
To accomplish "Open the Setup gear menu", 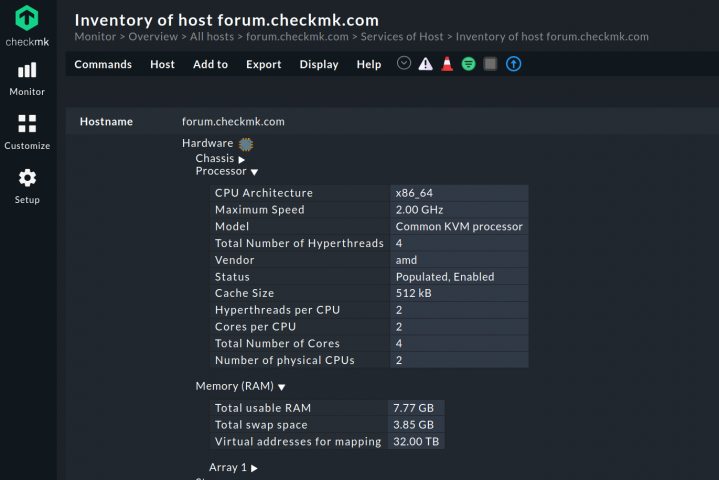I will click(x=27, y=186).
